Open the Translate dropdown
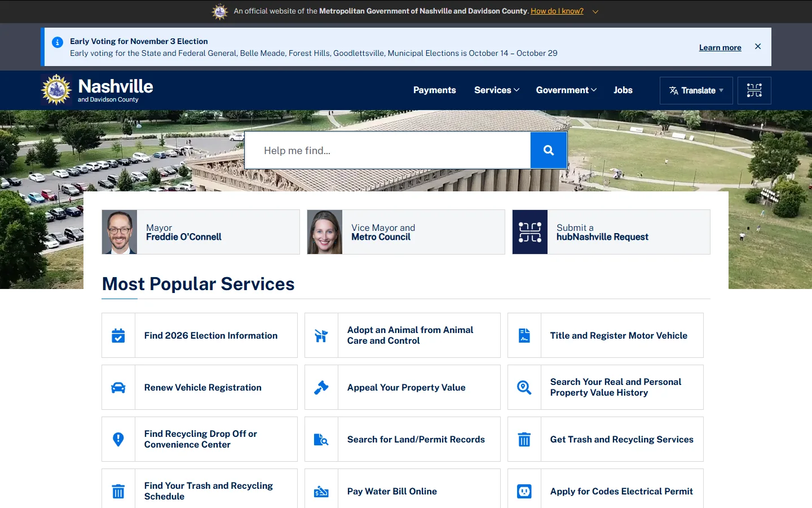The image size is (812, 508). (x=696, y=90)
